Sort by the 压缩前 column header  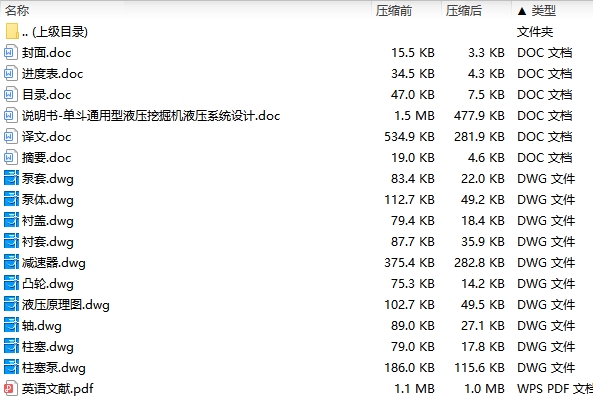point(394,11)
